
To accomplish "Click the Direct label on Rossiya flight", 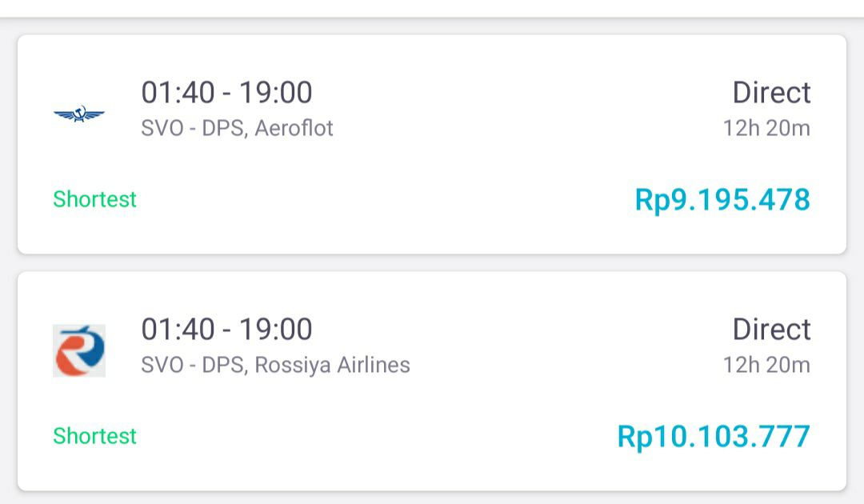I will pyautogui.click(x=771, y=329).
